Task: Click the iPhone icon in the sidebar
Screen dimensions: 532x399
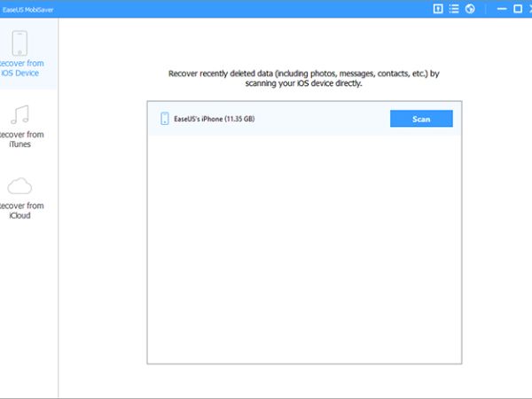Action: 20,43
